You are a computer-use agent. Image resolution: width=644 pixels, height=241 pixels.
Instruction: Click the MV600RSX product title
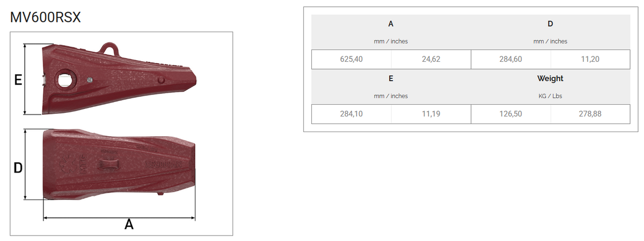click(46, 16)
